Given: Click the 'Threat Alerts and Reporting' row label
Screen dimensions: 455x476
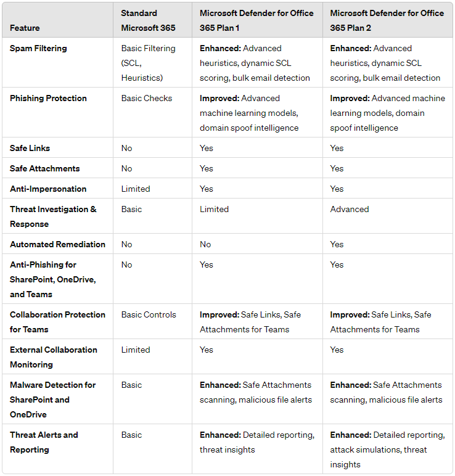Looking at the screenshot, I should coord(44,442).
